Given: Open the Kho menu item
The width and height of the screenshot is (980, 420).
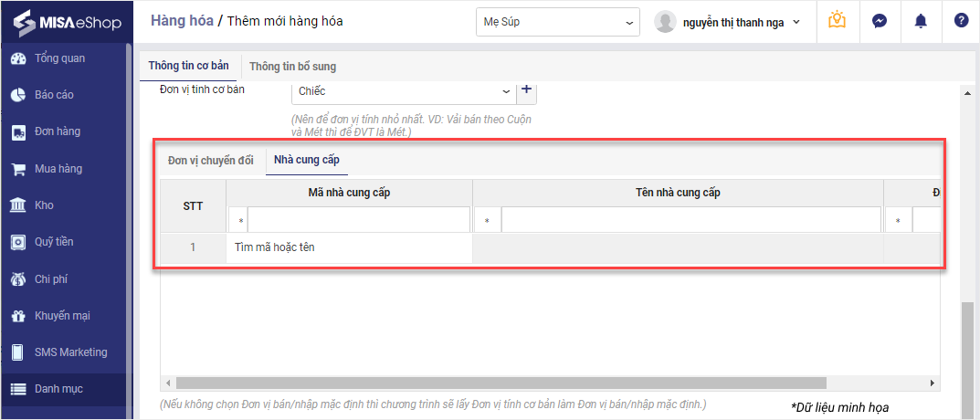Looking at the screenshot, I should pyautogui.click(x=45, y=205).
